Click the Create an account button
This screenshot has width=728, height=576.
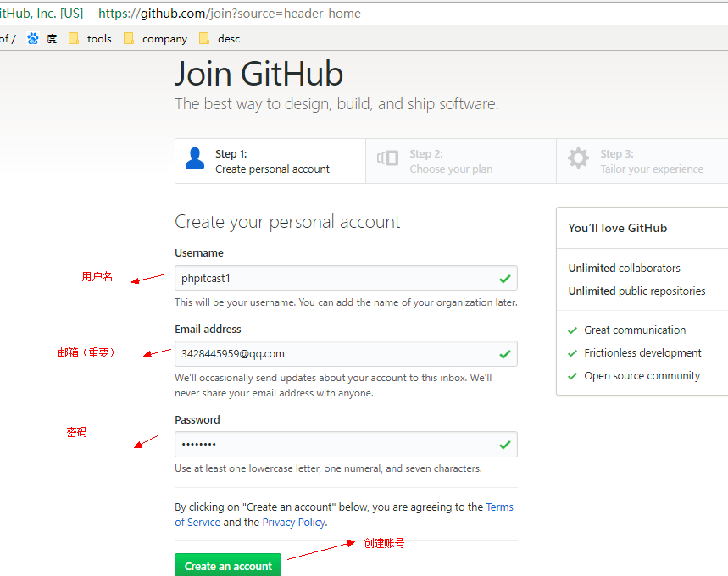pyautogui.click(x=228, y=566)
